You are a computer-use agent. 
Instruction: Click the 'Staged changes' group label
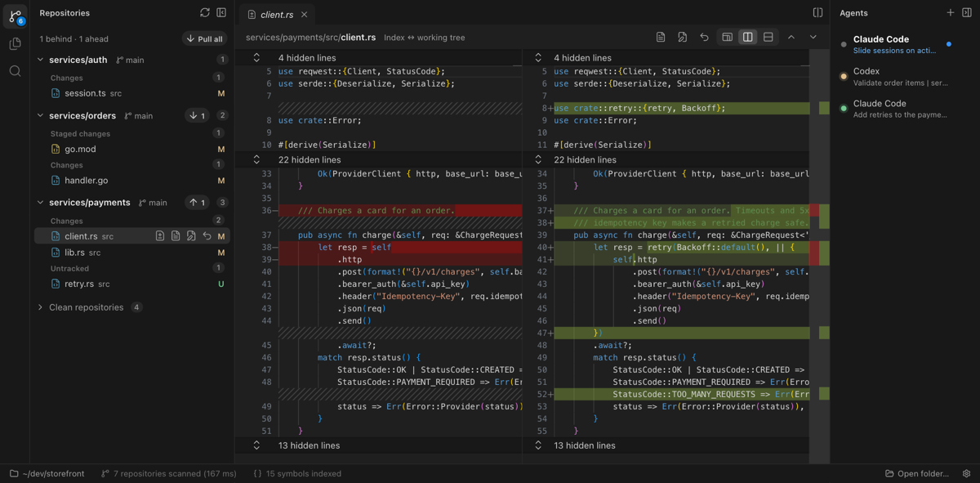pos(80,133)
